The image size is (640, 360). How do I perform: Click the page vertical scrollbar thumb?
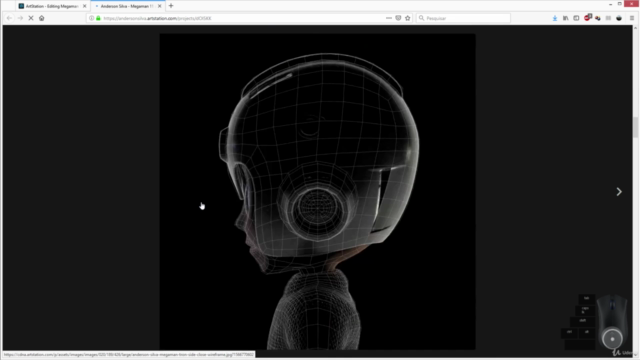pos(636,127)
